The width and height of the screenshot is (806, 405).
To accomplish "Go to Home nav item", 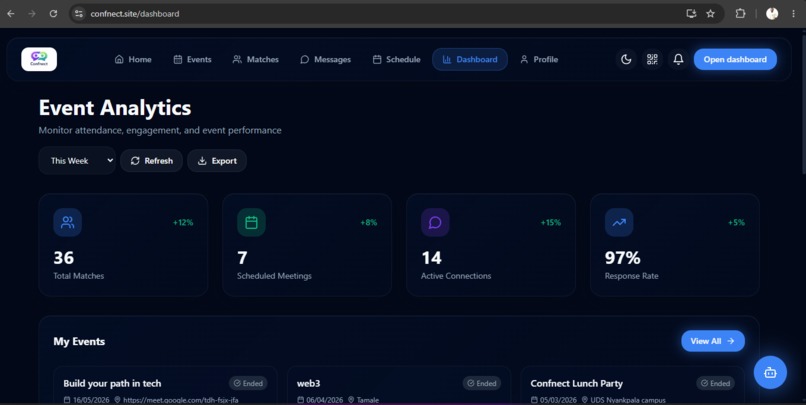I will point(133,60).
